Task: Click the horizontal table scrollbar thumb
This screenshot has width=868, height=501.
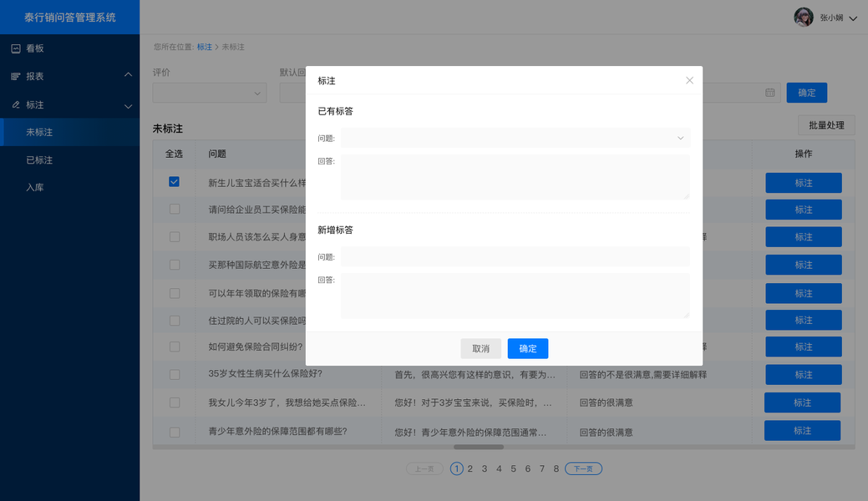Action: point(479,447)
